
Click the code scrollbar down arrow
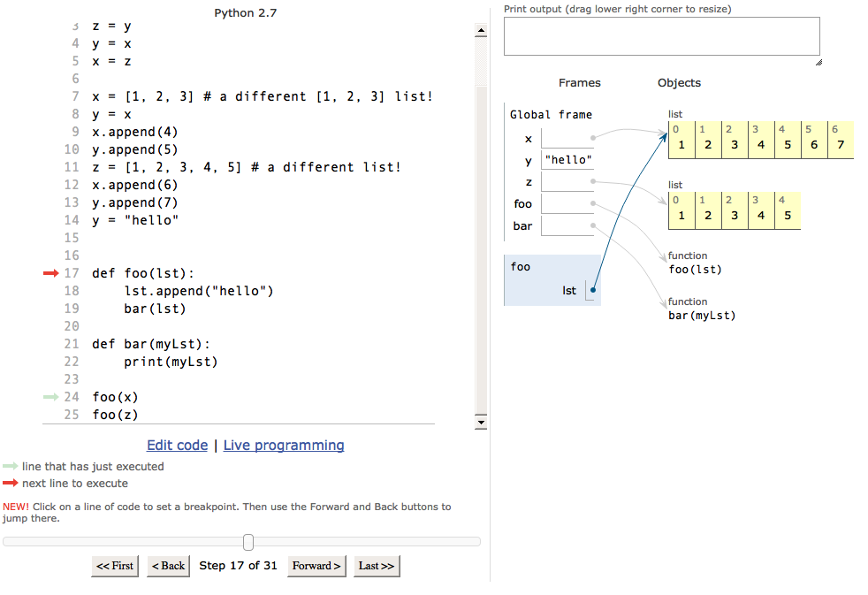pos(481,423)
